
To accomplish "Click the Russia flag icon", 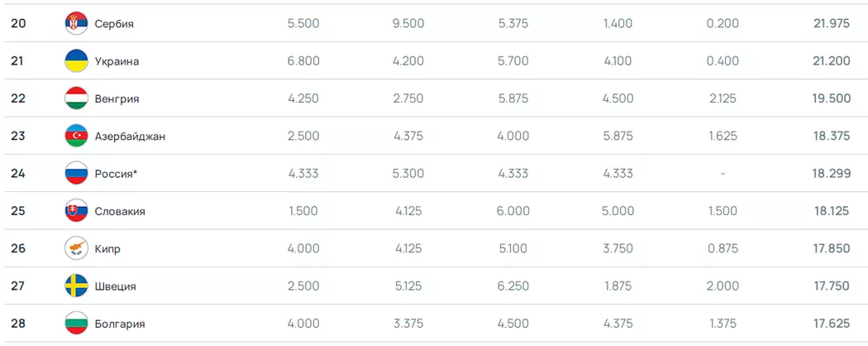I will (x=76, y=174).
